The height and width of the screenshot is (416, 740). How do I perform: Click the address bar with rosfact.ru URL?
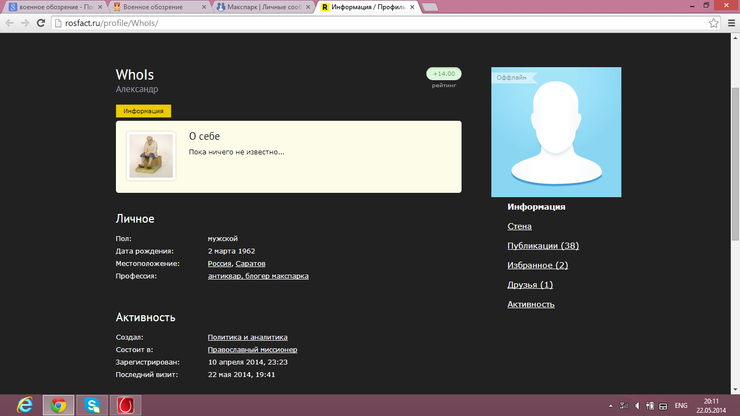[x=385, y=23]
